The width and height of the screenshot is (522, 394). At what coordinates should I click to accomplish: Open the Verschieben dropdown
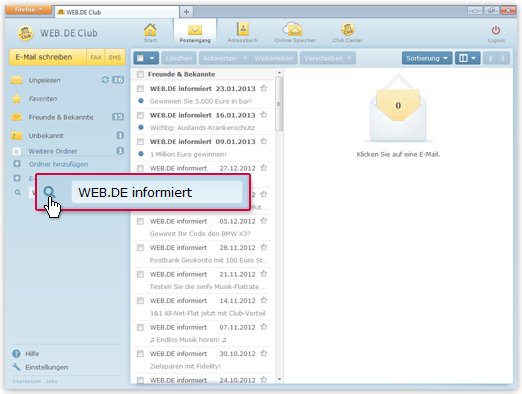coord(328,58)
